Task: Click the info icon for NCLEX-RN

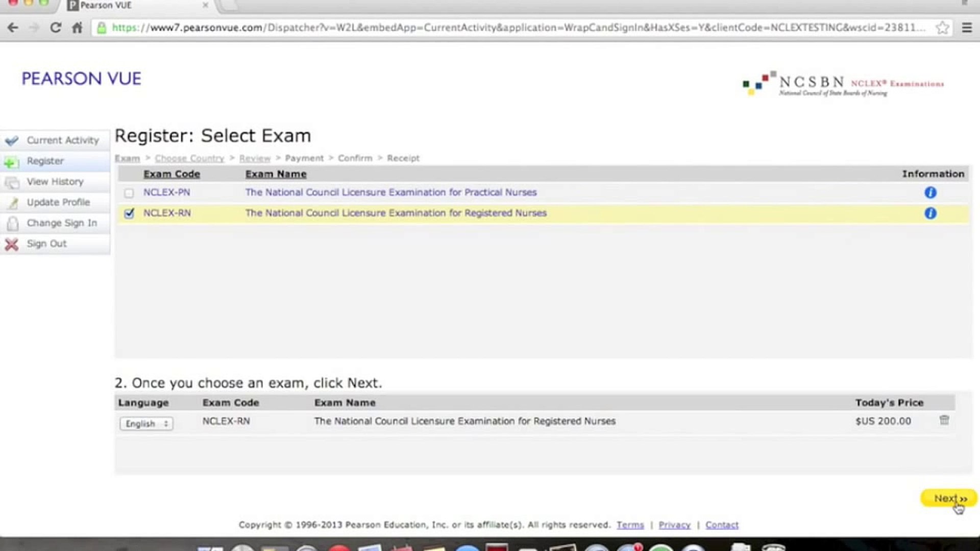Action: coord(930,213)
